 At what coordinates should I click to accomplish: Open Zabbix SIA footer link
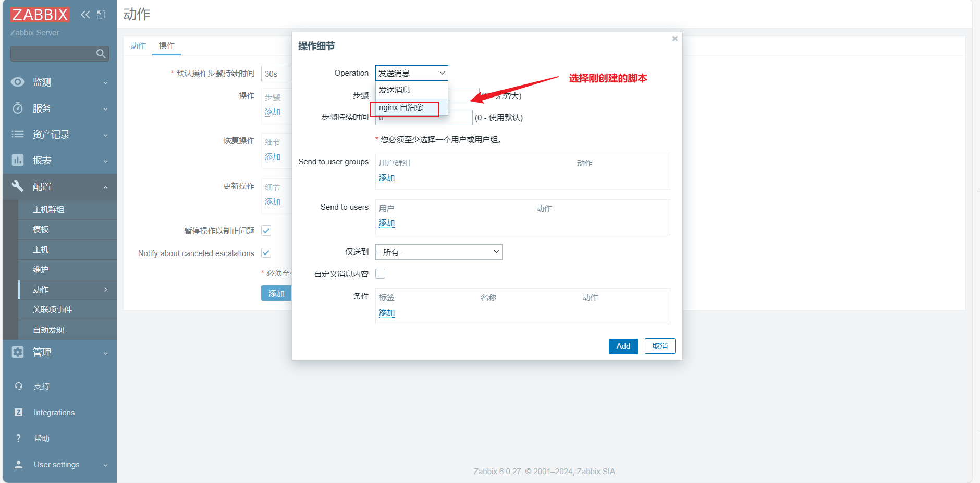(x=596, y=472)
